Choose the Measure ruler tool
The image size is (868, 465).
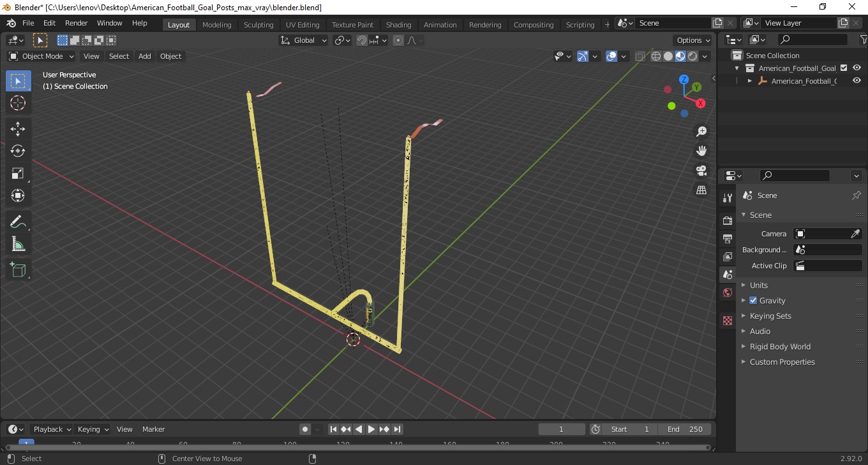pos(18,244)
